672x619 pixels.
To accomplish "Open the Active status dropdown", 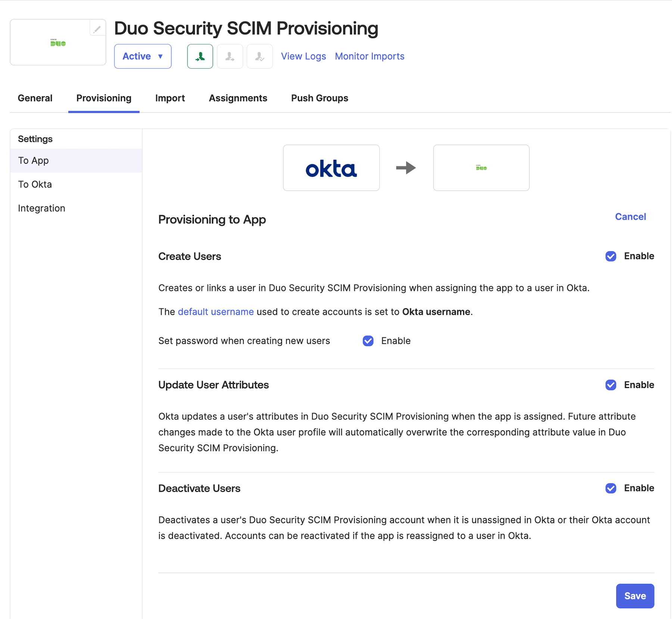I will click(143, 56).
